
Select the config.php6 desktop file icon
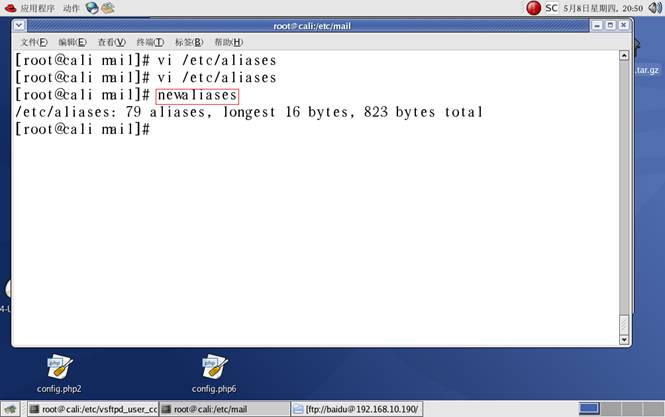tap(214, 366)
